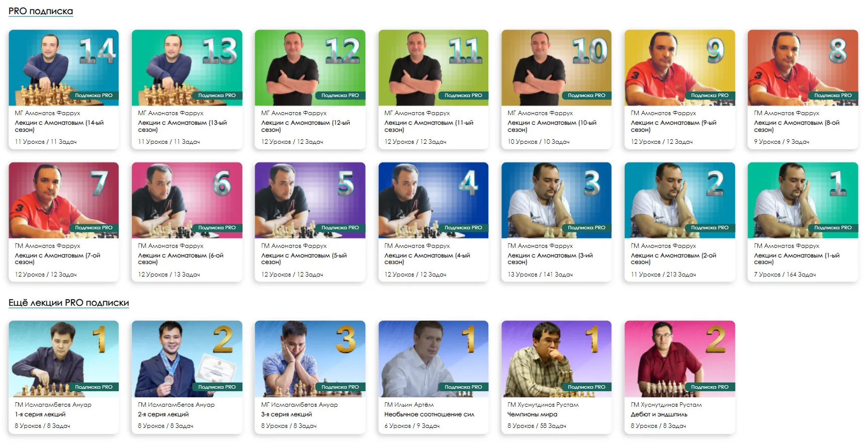Select the title 'Лекции с Амонатовым (4-ый сезон)'
This screenshot has height=446, width=868.
[427, 259]
